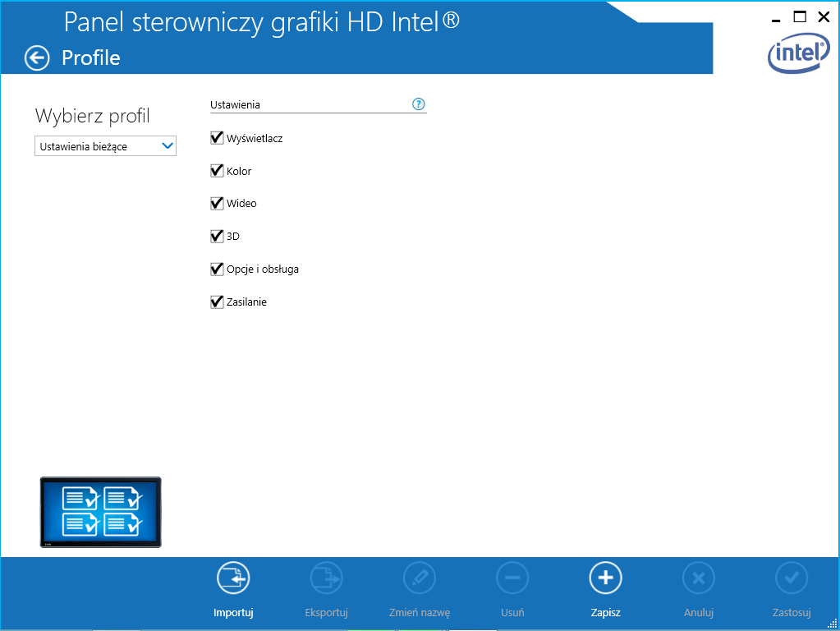840x631 pixels.
Task: Open the Ustawienia bieżące profile dropdown
Action: [97, 146]
